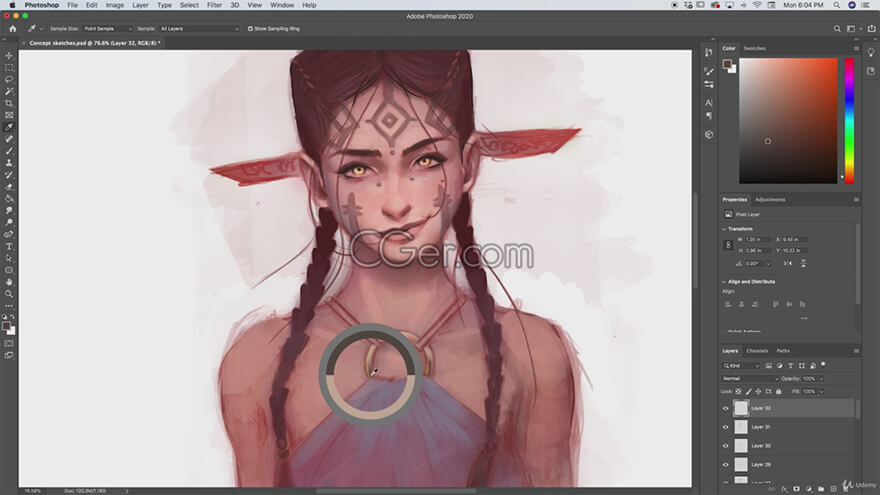The image size is (880, 495).
Task: Flip vertical in Transform properties
Action: pos(803,263)
